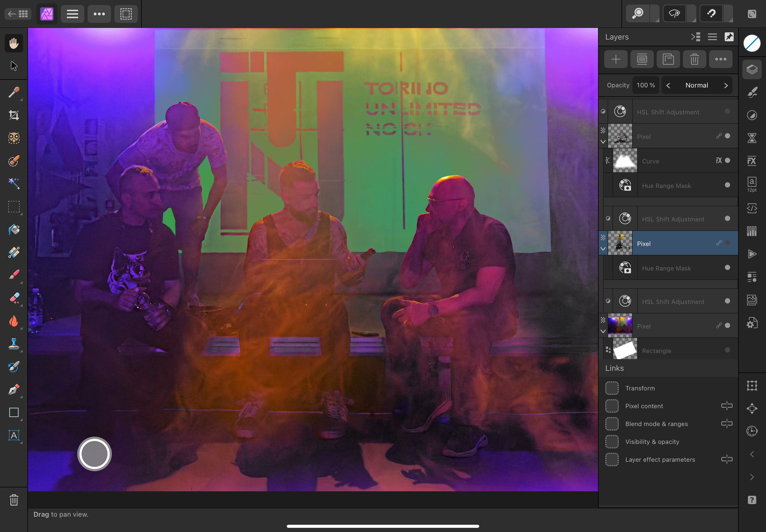This screenshot has width=766, height=532.
Task: Select the Move tool arrow
Action: (x=14, y=66)
